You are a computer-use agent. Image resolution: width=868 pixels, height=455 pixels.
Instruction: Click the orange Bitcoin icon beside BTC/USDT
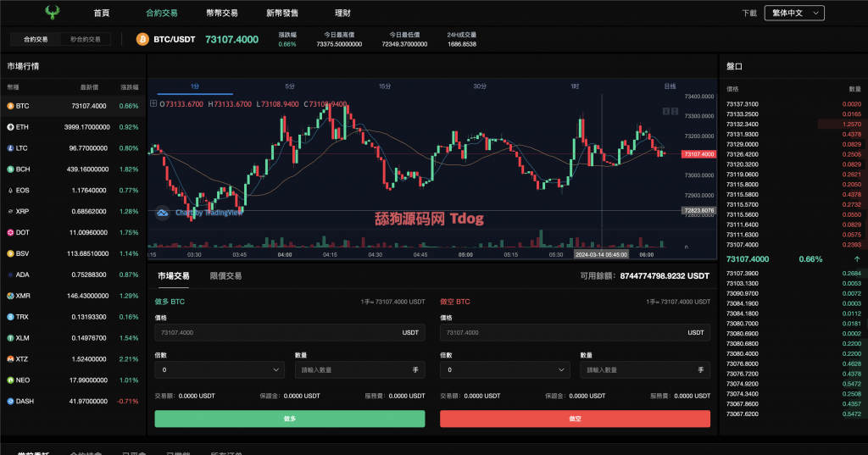(142, 39)
